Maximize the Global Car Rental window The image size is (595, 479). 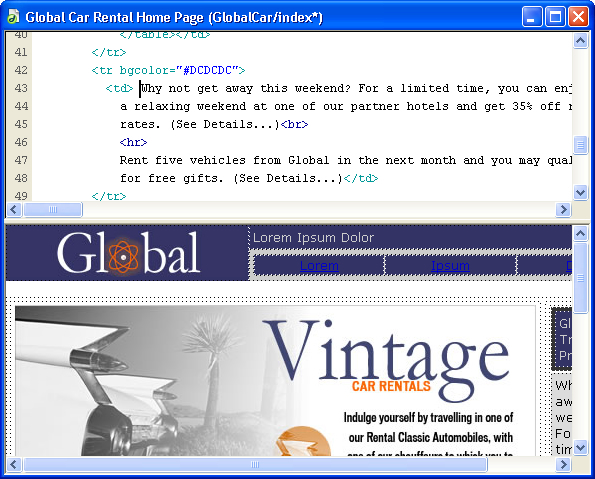click(x=556, y=17)
